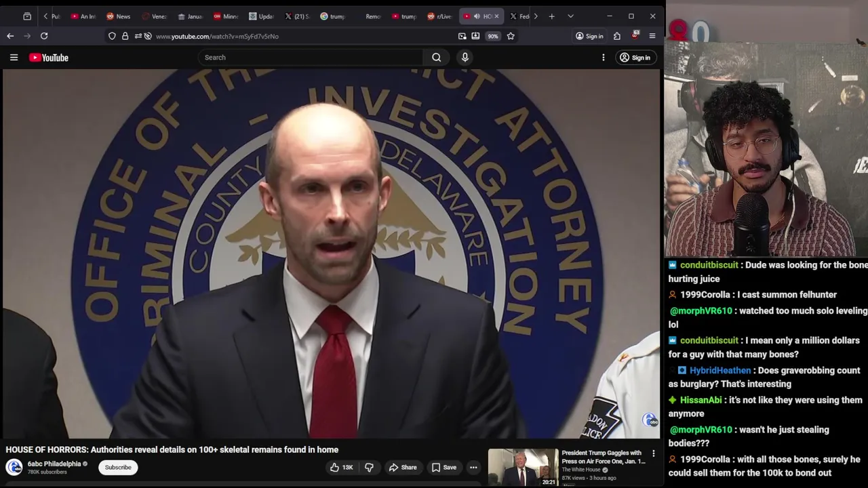The image size is (868, 488).
Task: Click browser toolbar Sign in account button
Action: (589, 36)
